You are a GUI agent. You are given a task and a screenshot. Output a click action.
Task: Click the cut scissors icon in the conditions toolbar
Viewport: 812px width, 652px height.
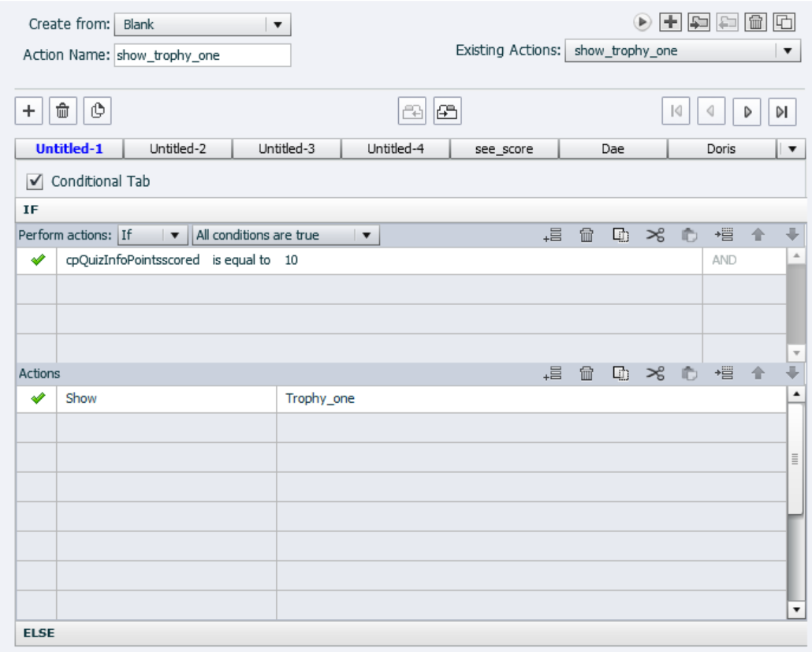(x=655, y=235)
